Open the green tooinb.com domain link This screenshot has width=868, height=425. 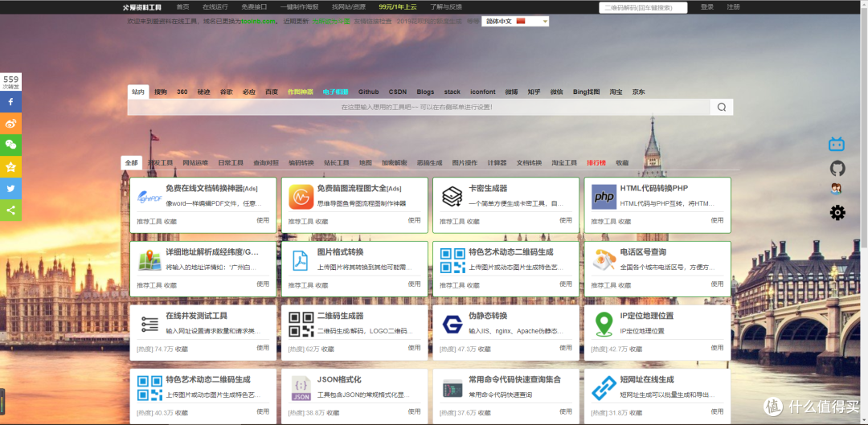coord(259,21)
